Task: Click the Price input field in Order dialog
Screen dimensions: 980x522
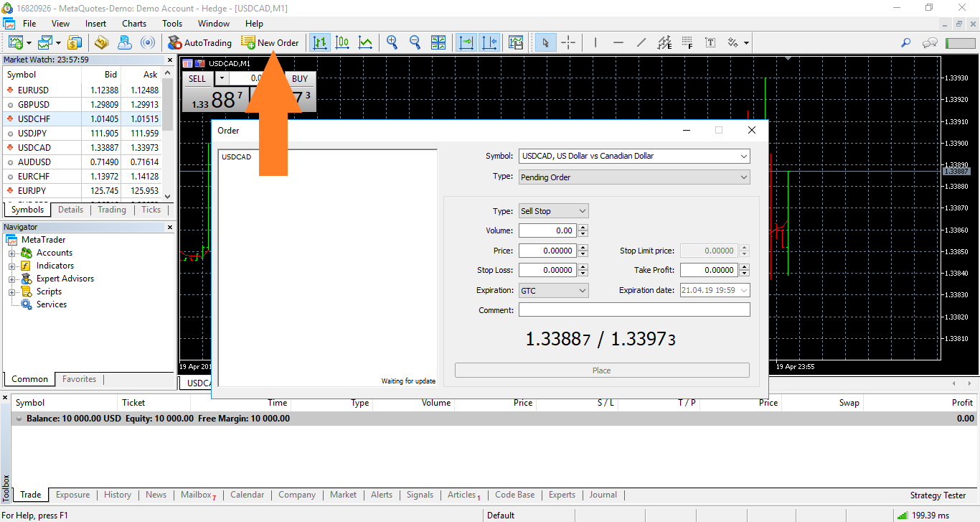Action: 547,251
